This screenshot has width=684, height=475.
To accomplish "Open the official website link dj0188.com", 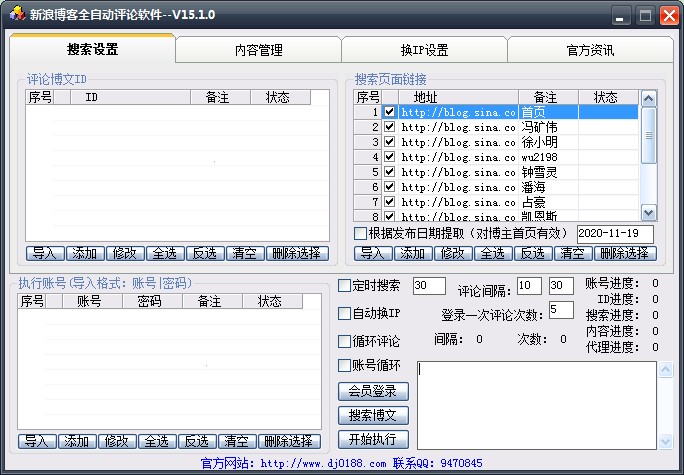I will click(x=323, y=463).
